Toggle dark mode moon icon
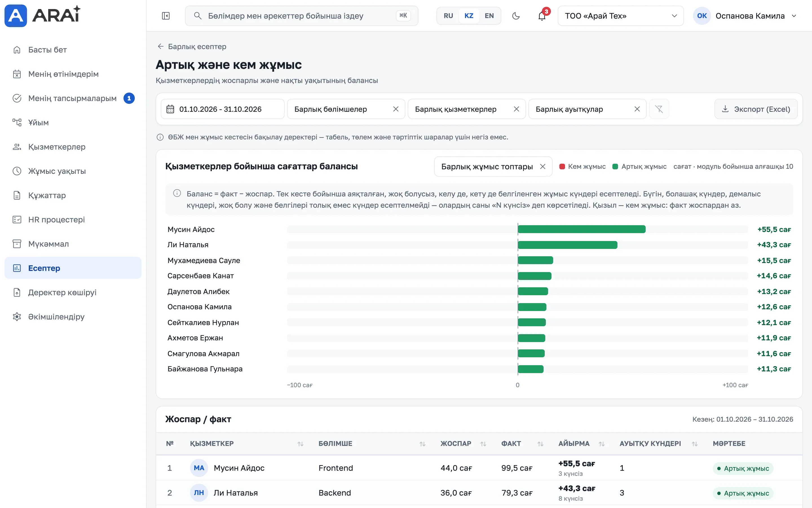The image size is (812, 508). point(516,16)
